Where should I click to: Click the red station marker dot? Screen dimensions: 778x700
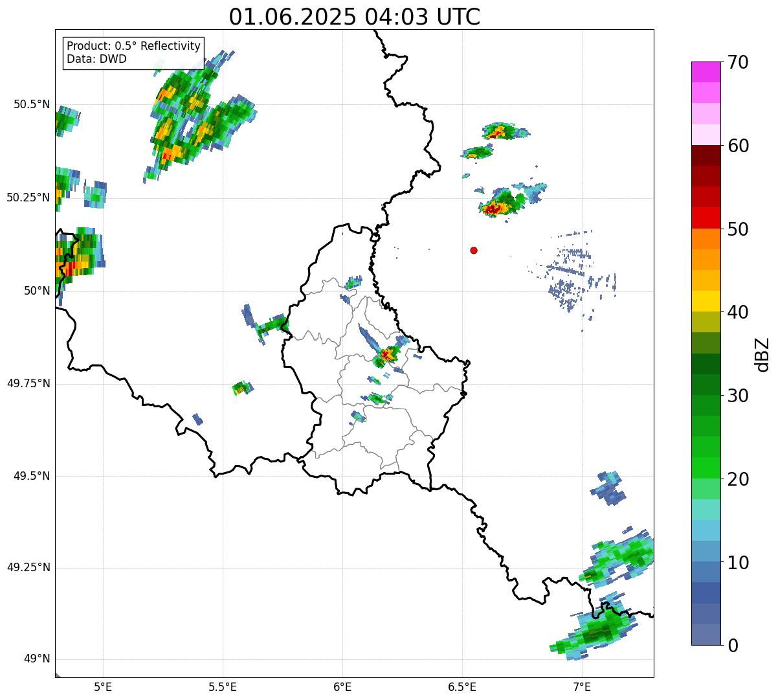pyautogui.click(x=474, y=251)
